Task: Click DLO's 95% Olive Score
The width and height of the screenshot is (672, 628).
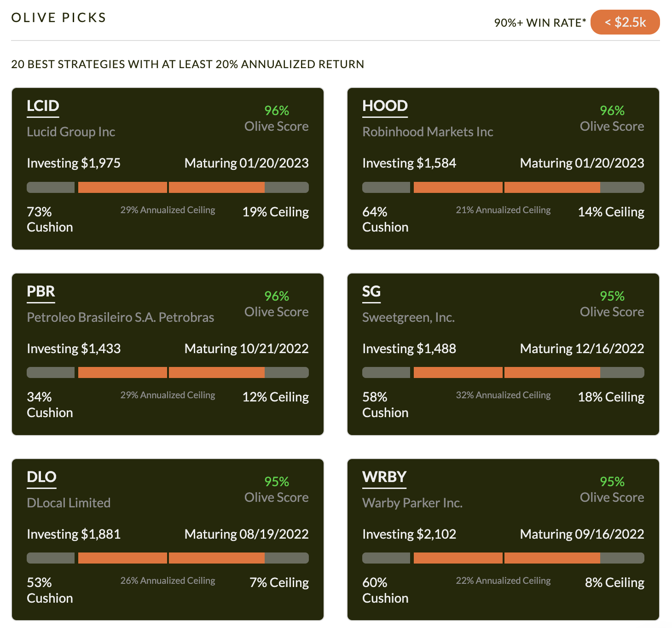Action: [277, 489]
